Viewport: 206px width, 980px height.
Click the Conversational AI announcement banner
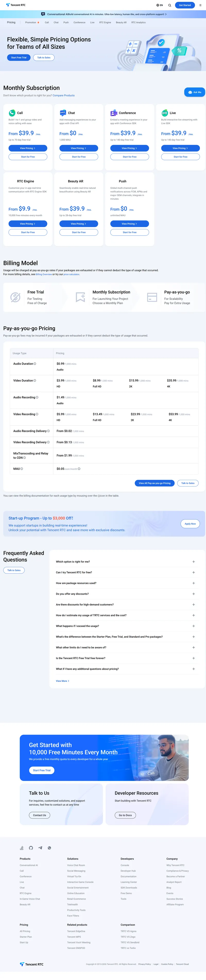(x=103, y=14)
